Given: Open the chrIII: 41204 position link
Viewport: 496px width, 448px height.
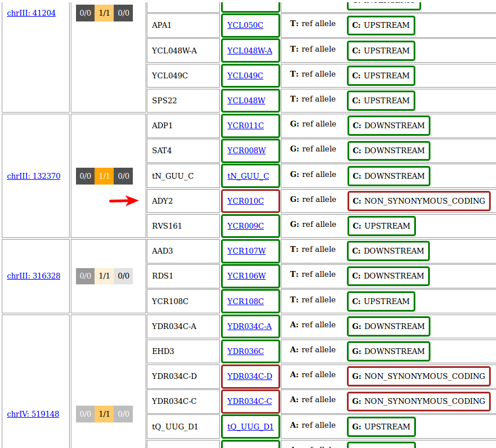Looking at the screenshot, I should [x=31, y=13].
